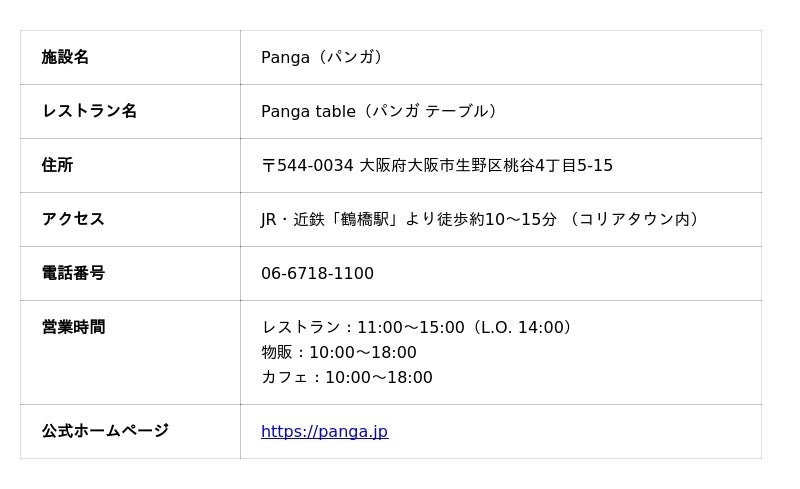The image size is (800, 489).
Task: Click the 営業時間 row label
Action: click(x=73, y=328)
